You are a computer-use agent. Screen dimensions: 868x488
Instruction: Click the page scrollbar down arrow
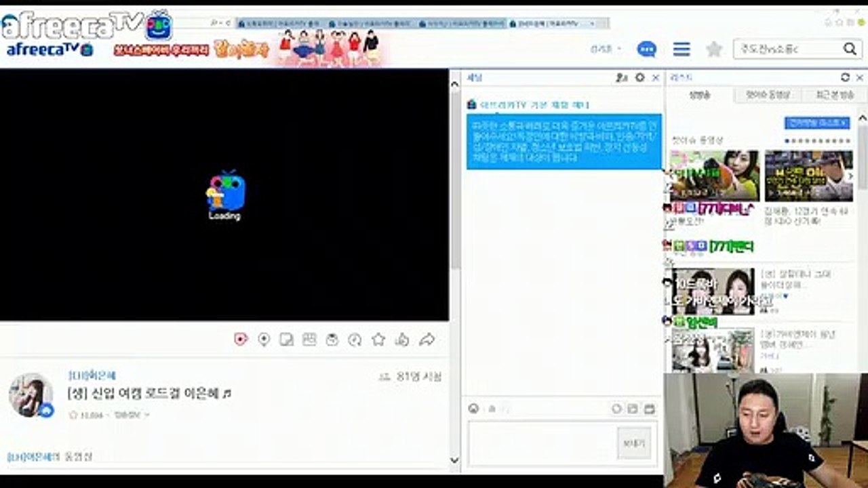[x=454, y=460]
